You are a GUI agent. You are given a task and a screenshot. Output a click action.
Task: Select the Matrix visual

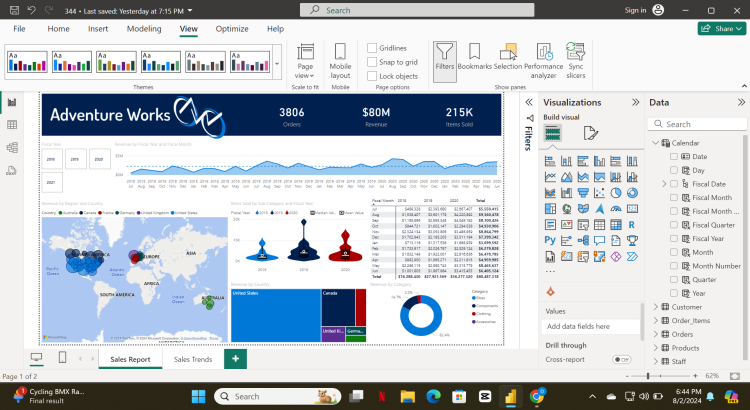pos(616,224)
